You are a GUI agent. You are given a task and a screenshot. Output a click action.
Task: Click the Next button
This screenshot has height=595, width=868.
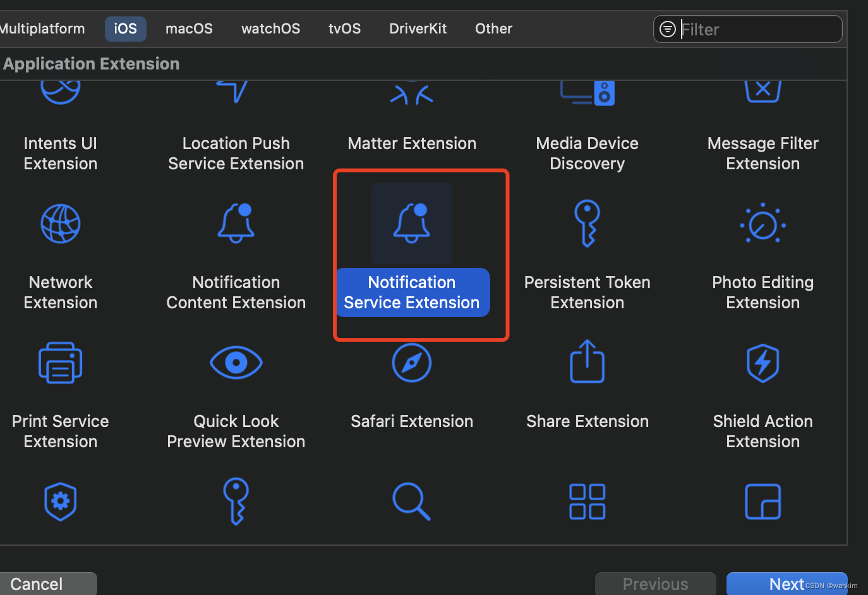click(787, 584)
